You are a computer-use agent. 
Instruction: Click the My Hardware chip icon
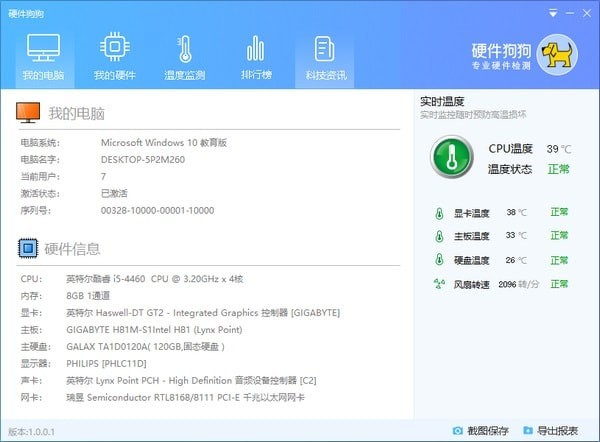[x=113, y=48]
